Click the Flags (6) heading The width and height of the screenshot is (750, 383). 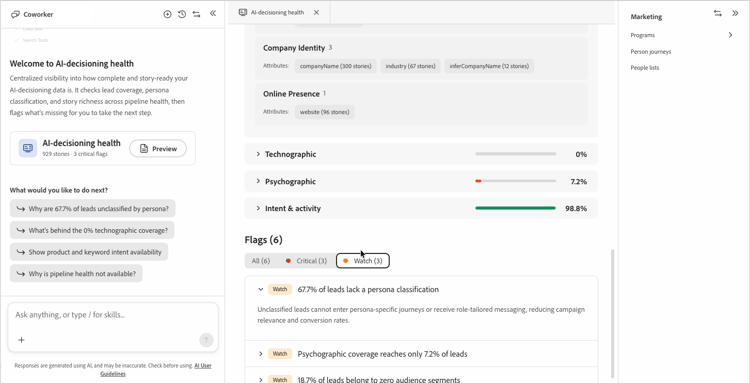tap(264, 240)
